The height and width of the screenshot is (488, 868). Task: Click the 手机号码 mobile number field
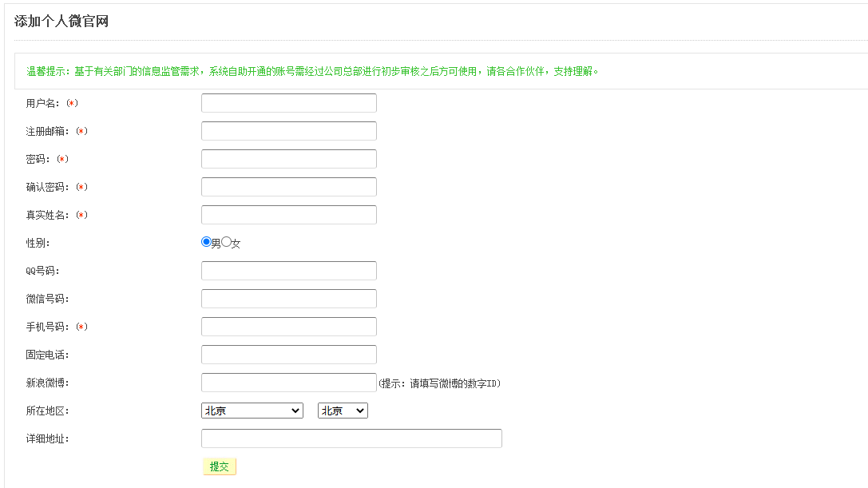288,327
